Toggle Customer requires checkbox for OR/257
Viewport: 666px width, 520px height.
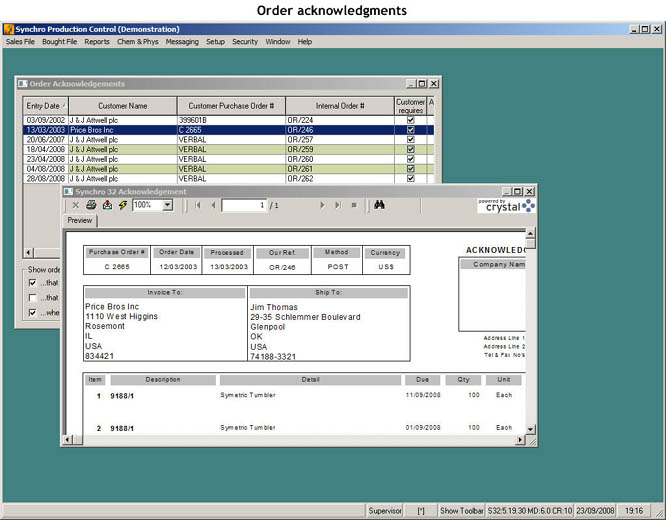pos(410,140)
